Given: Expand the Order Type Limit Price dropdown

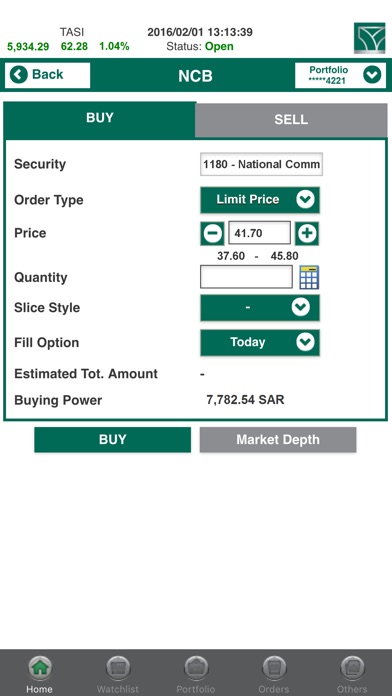Looking at the screenshot, I should point(260,200).
